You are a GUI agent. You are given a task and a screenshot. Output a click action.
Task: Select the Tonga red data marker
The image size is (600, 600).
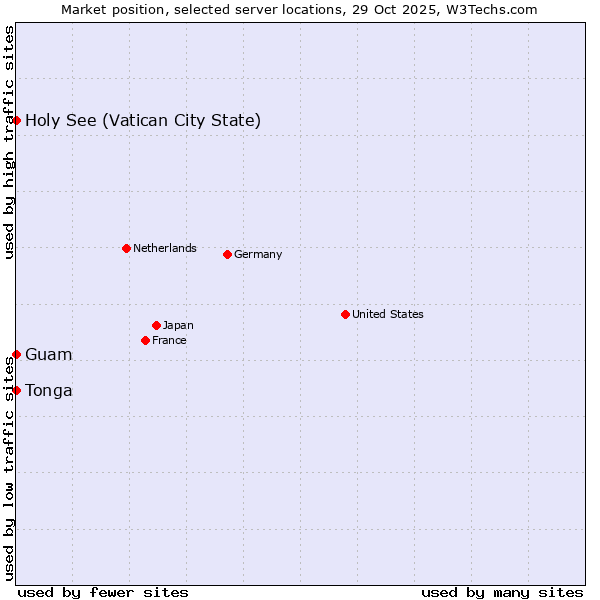pos(17,390)
